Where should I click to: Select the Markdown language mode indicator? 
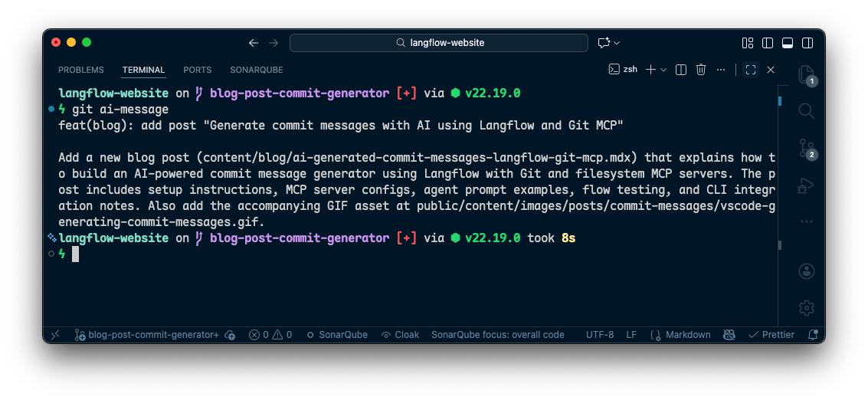click(680, 335)
